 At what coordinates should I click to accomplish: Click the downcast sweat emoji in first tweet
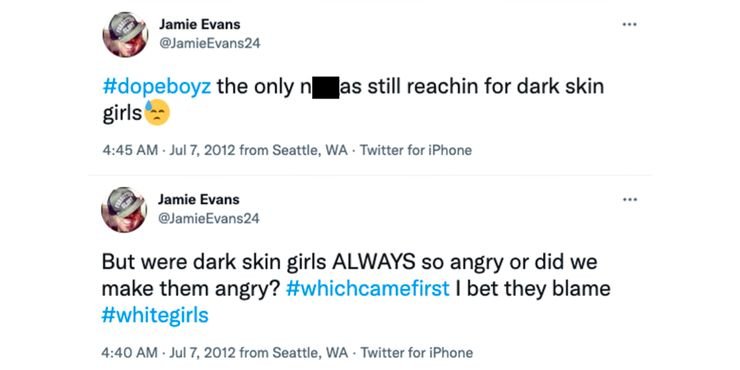click(x=156, y=113)
